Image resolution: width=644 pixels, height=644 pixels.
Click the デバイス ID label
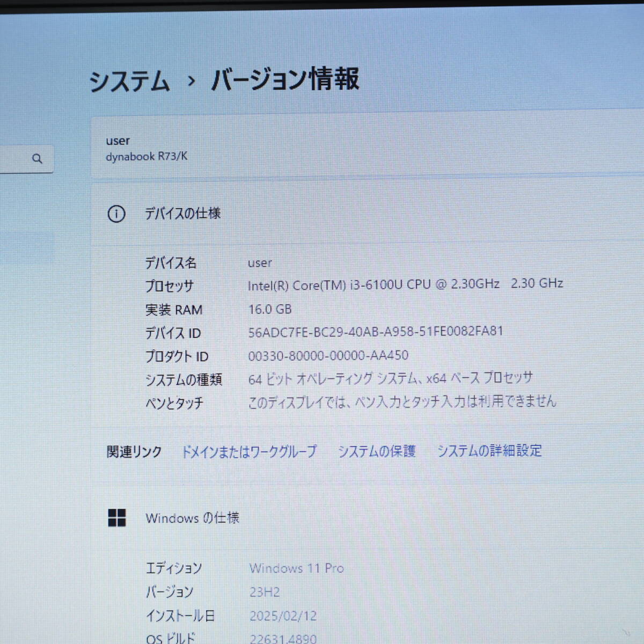tap(173, 333)
